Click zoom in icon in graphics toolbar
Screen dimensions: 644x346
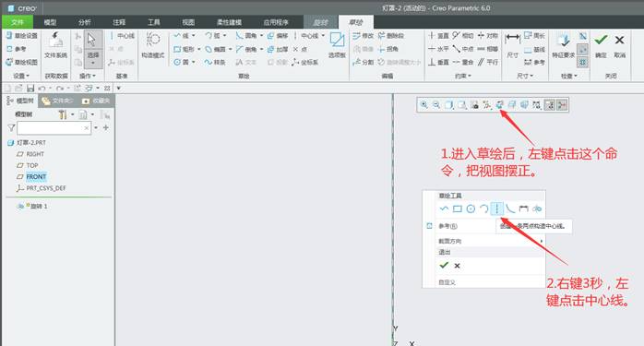click(x=423, y=105)
